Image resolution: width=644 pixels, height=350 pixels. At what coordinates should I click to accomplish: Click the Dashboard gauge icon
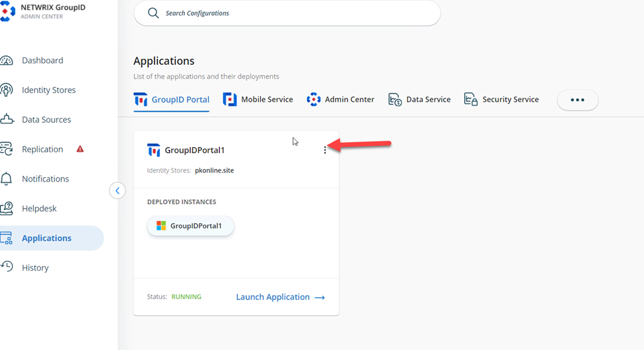pos(6,61)
